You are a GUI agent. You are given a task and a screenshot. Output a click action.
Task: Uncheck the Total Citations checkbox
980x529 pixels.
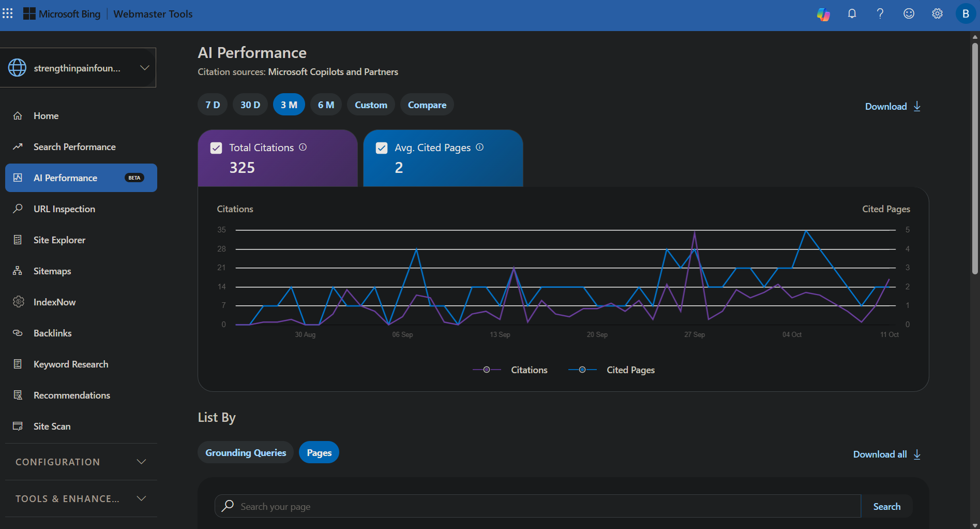tap(216, 148)
